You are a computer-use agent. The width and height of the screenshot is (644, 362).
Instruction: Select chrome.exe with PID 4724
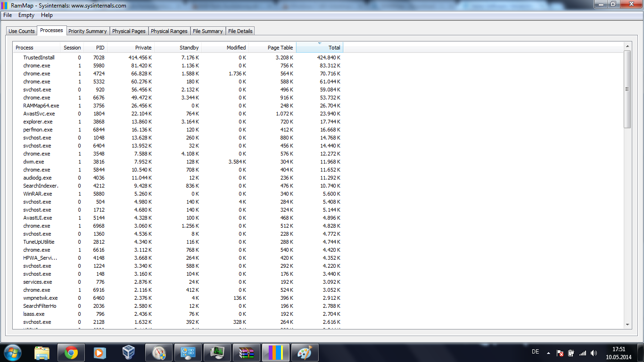click(x=178, y=74)
